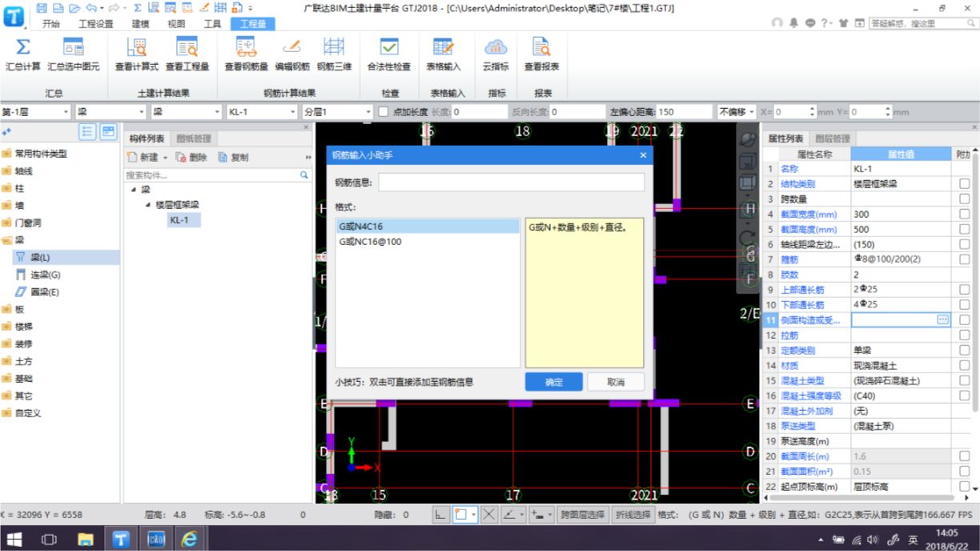
Task: Click 汇总计算 sigma ribbon icon
Action: [x=23, y=47]
